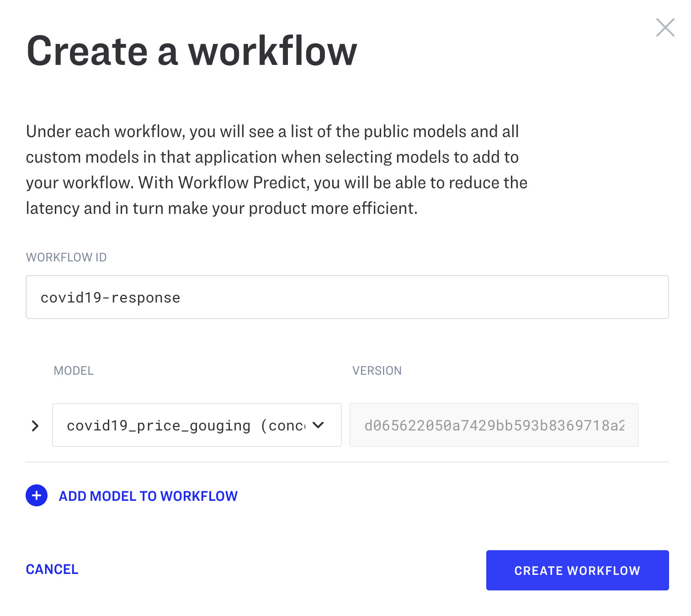Click the blue plus circle icon
The image size is (691, 616).
pyautogui.click(x=37, y=495)
